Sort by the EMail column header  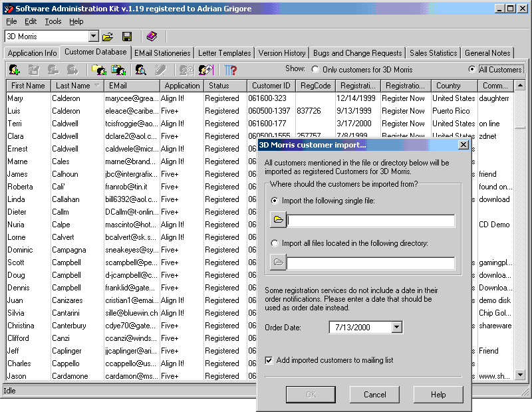tap(132, 86)
